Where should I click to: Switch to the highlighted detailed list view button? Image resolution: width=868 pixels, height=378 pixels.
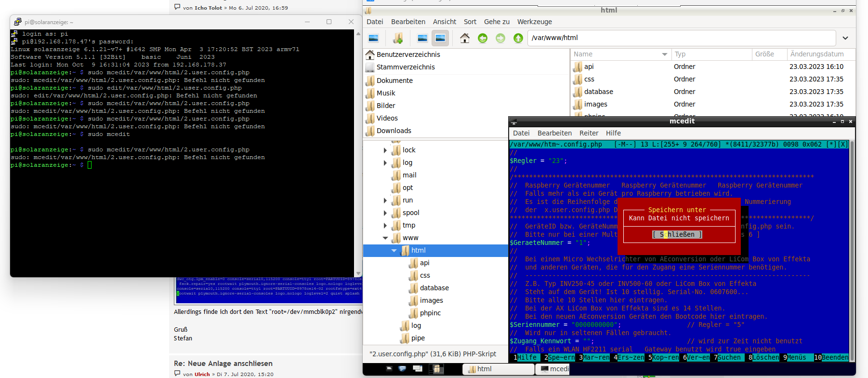point(440,38)
